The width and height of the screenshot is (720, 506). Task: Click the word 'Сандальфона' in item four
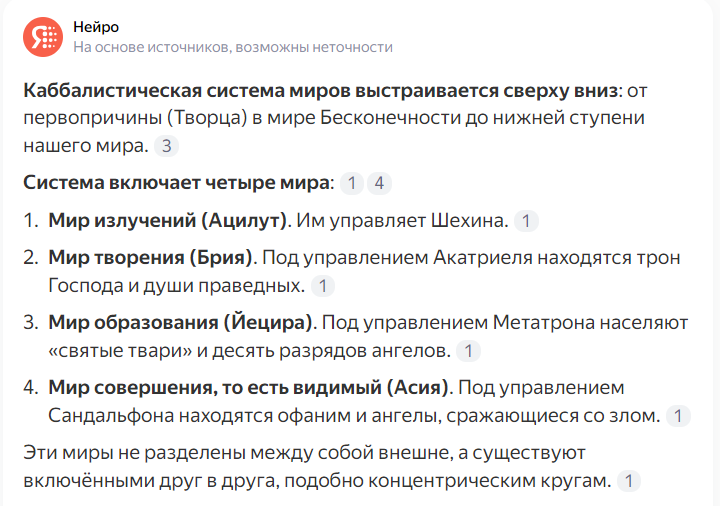[x=111, y=416]
